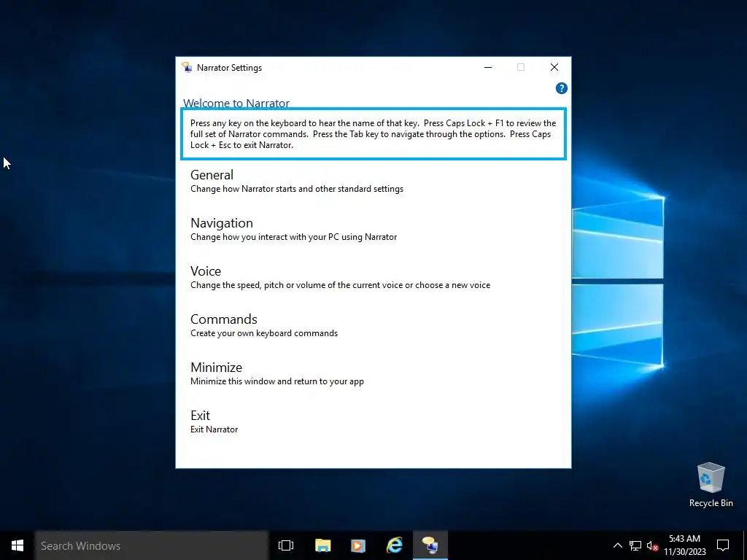The height and width of the screenshot is (560, 747).
Task: Click the muted volume tray icon
Action: point(652,545)
